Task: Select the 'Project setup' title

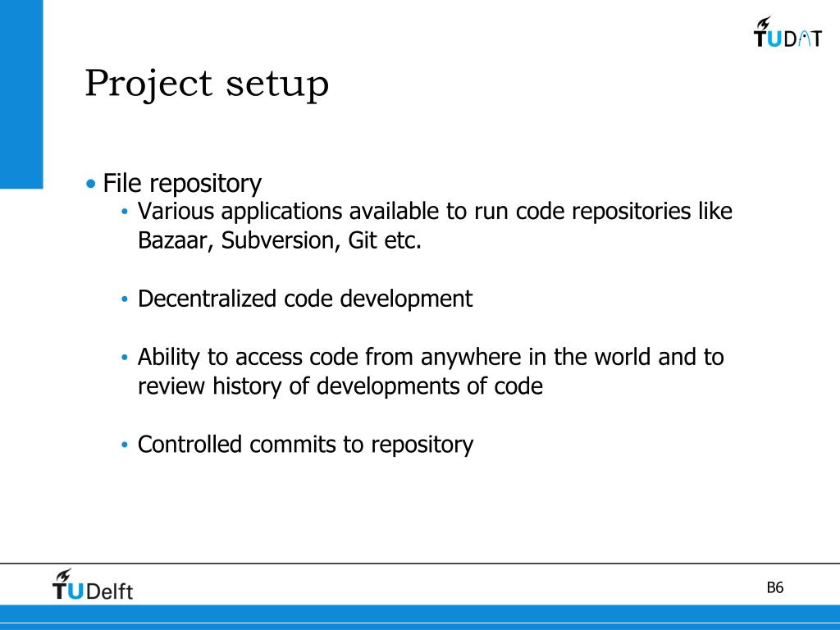Action: click(207, 84)
